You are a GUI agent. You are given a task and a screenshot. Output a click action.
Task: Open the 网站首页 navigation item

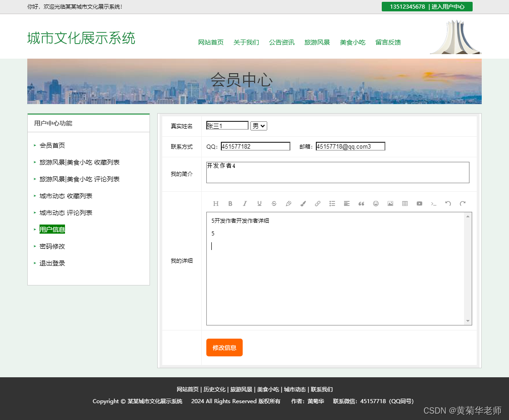[211, 42]
